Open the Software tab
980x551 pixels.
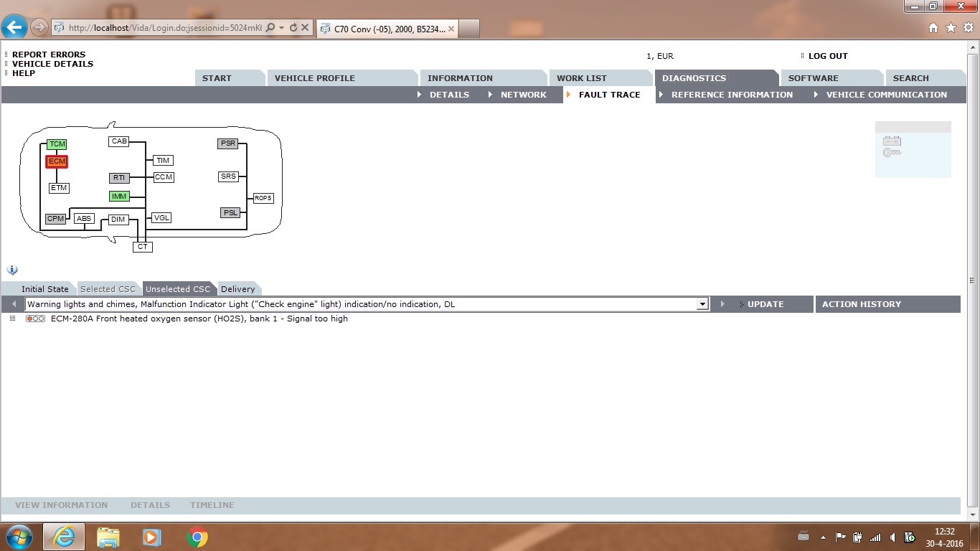pyautogui.click(x=813, y=78)
